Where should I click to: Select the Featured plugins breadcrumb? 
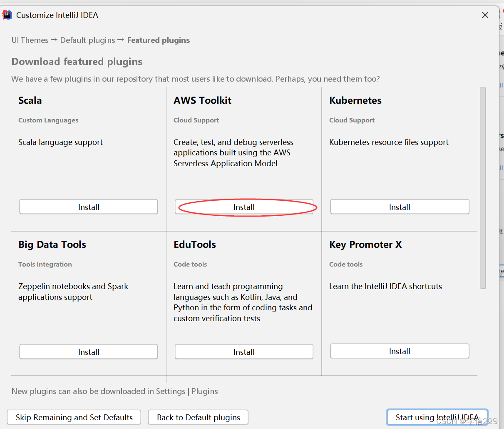(159, 40)
